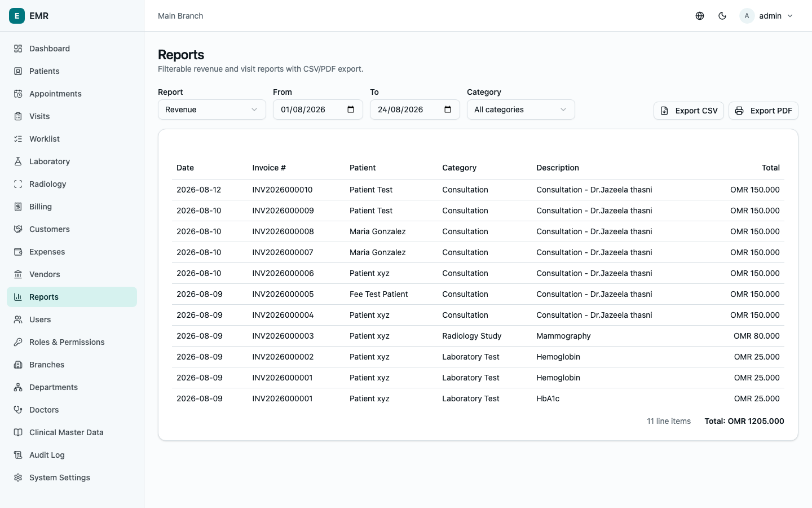Click the Reports chart icon
The width and height of the screenshot is (812, 508).
[x=18, y=297]
